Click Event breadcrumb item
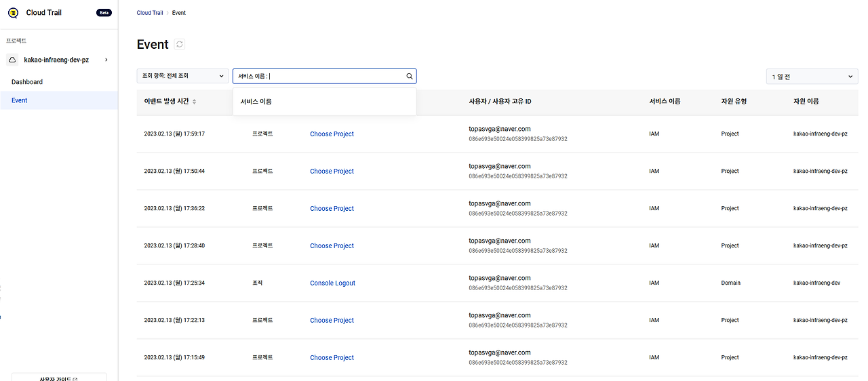Viewport: 868px width, 381px height. [x=179, y=13]
